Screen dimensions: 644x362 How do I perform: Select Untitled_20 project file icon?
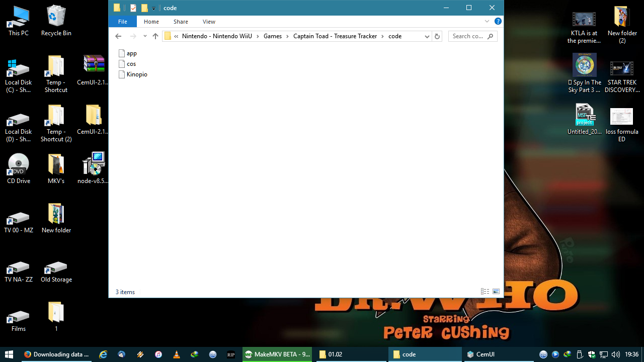[x=584, y=119]
